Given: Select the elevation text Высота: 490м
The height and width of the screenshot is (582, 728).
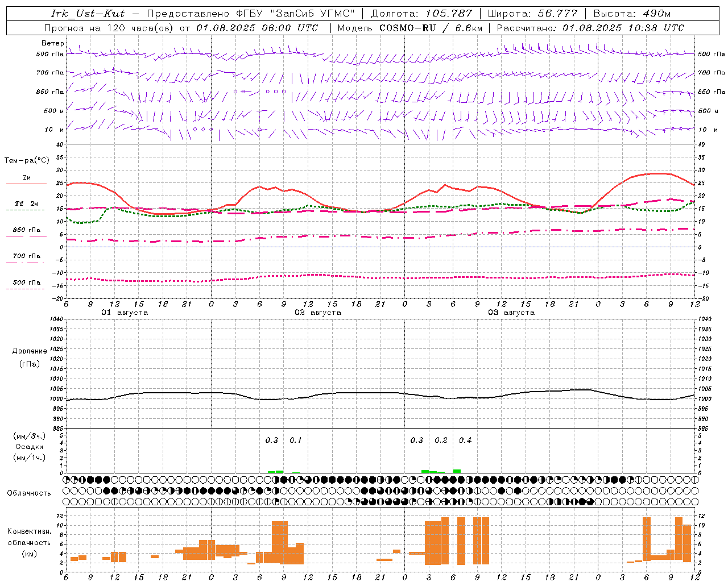Looking at the screenshot, I should tap(632, 14).
